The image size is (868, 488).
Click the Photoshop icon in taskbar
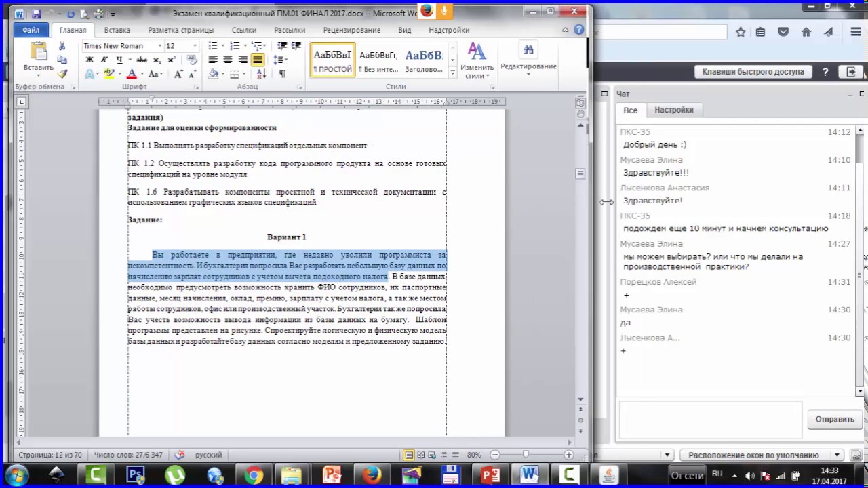pos(136,475)
